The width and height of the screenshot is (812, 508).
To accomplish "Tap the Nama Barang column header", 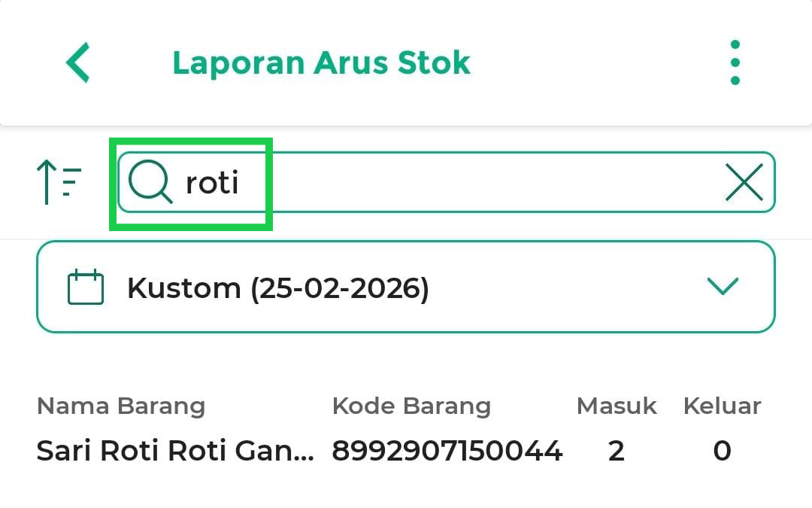I will (121, 406).
